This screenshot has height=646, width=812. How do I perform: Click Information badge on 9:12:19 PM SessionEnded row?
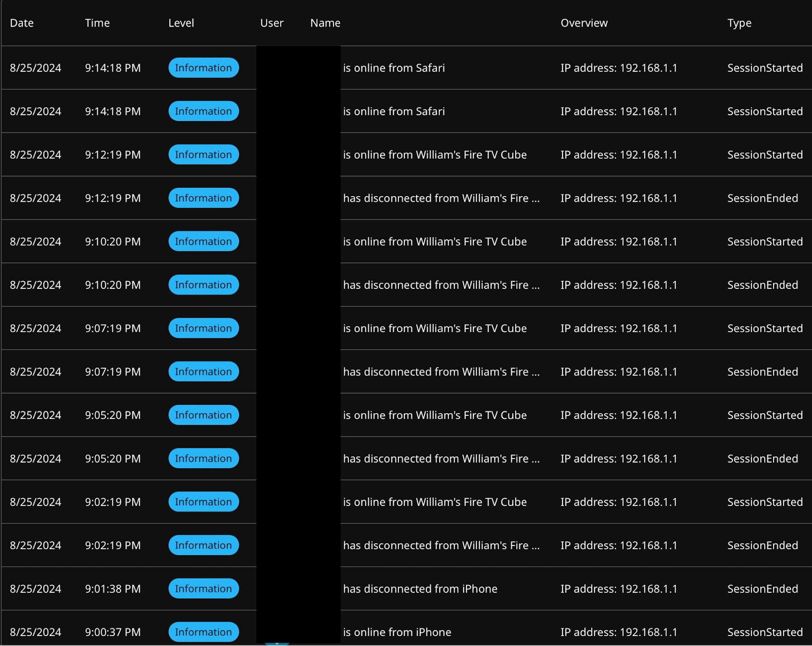click(203, 198)
